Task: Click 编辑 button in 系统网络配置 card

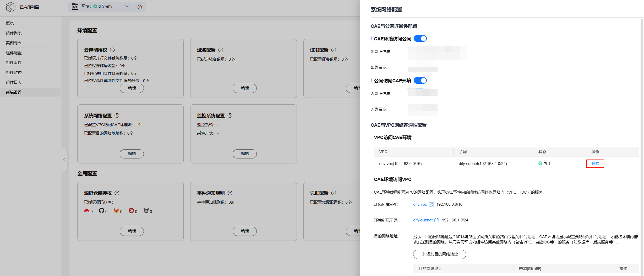Action: click(132, 154)
